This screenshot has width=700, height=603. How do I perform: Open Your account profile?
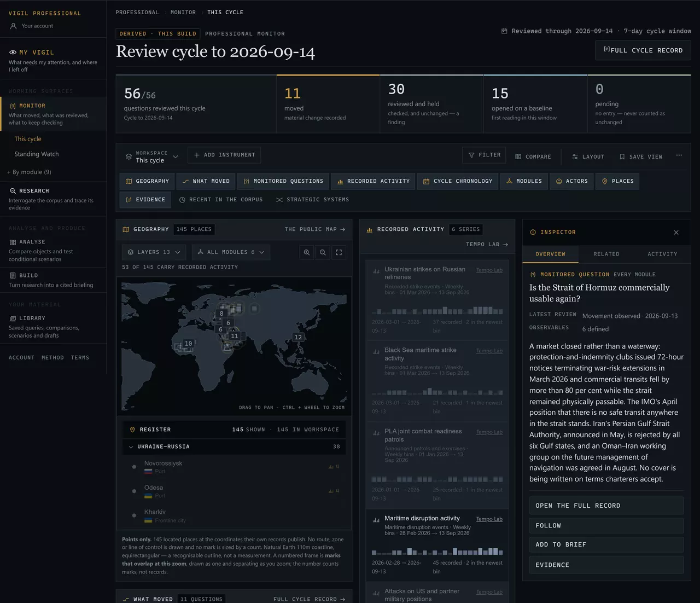pyautogui.click(x=32, y=26)
